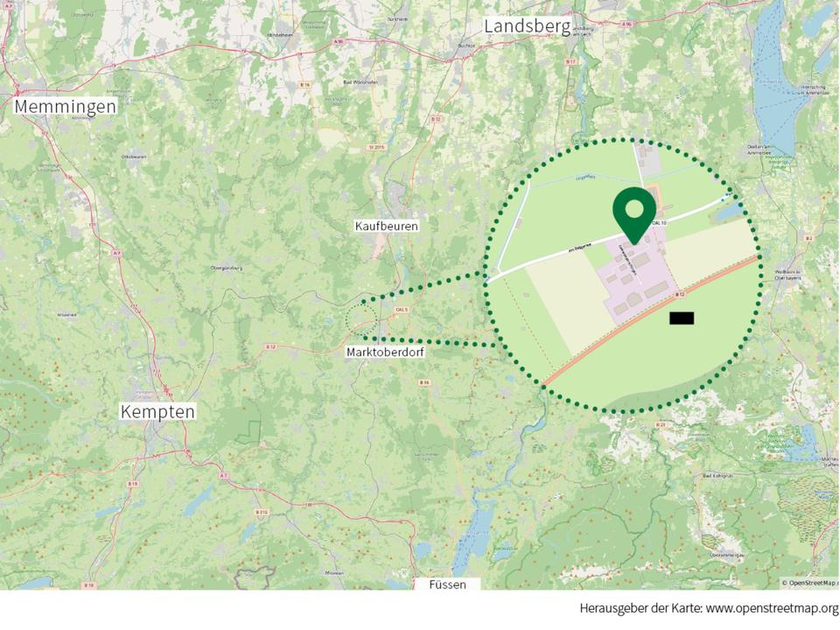Click the orange B 12 road in inset
Screen dimensions: 840x630
651,321
